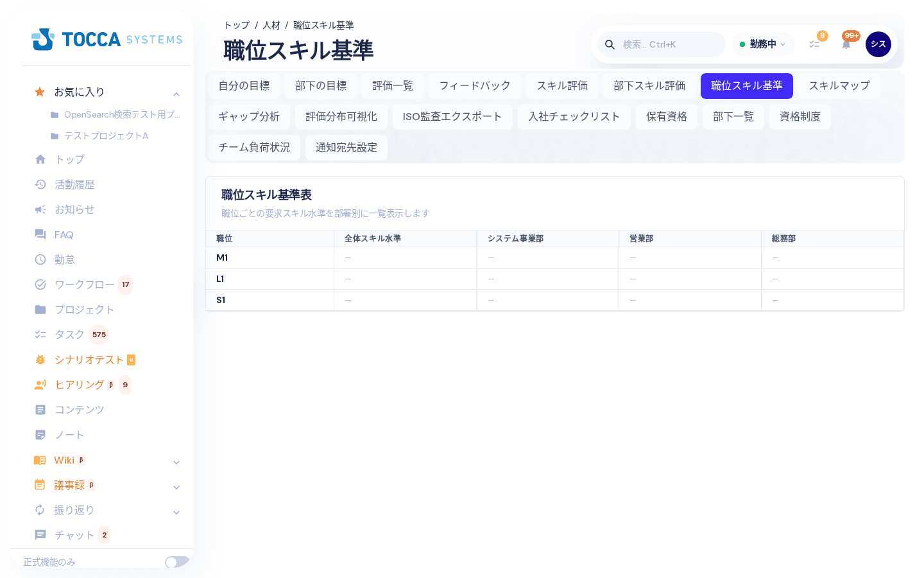Click the 人材 breadcrumb link

coord(271,25)
